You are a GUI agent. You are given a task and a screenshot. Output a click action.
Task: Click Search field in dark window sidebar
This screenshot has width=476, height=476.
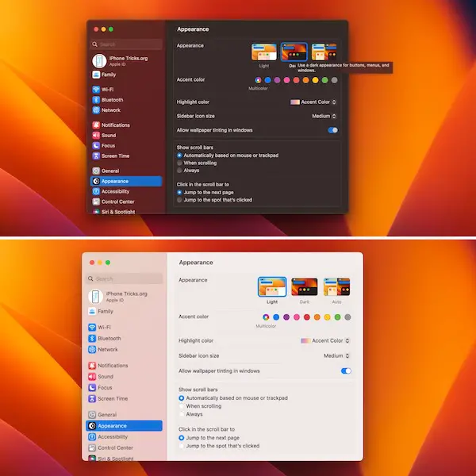126,44
